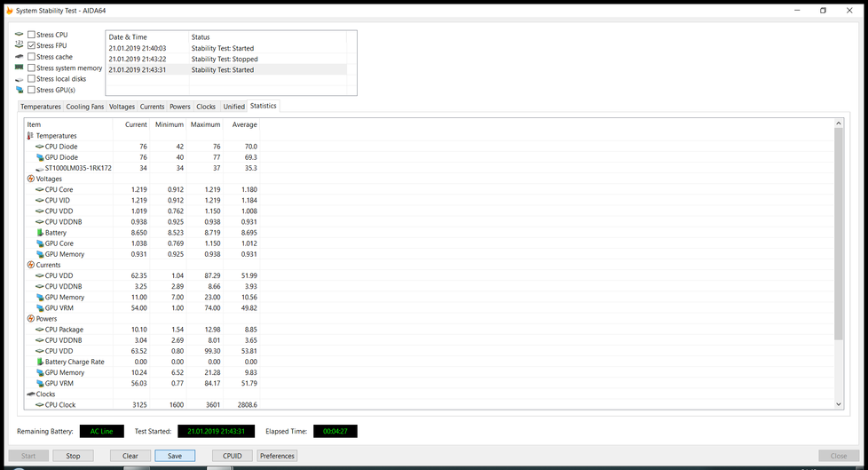Screen dimensions: 868x470
Task: Click the ST1000LM035 hard disk icon
Action: (40, 168)
